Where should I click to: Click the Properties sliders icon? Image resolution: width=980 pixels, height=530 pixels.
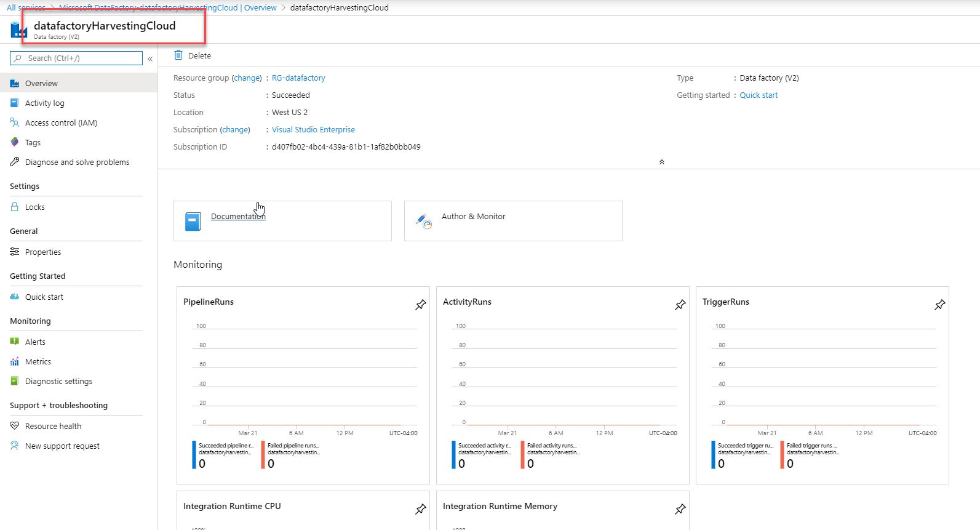coord(15,252)
